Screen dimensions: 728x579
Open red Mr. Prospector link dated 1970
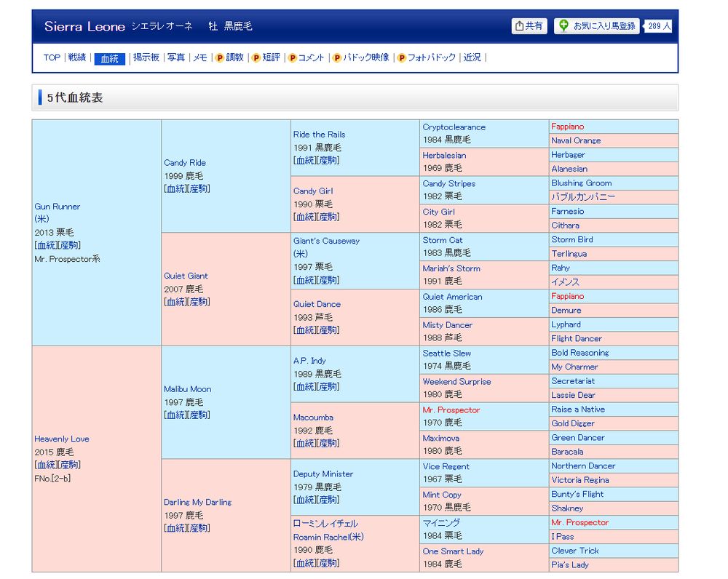(451, 410)
